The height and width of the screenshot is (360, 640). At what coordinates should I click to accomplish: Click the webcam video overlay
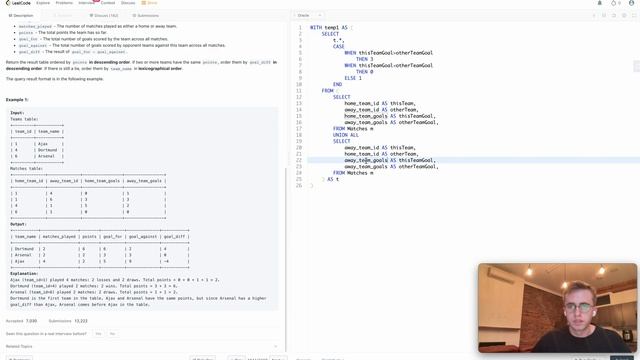557,308
